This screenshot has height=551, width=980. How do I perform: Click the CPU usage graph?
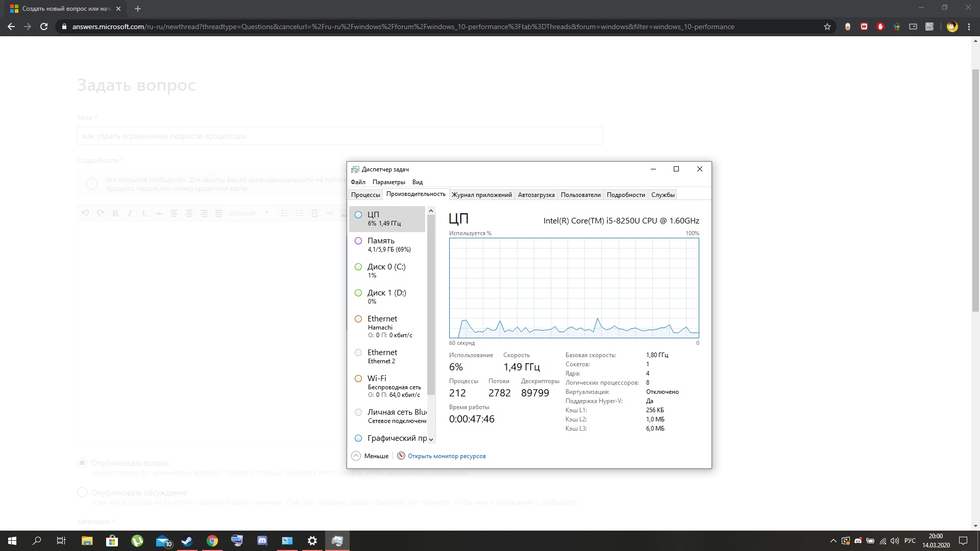[x=574, y=288]
